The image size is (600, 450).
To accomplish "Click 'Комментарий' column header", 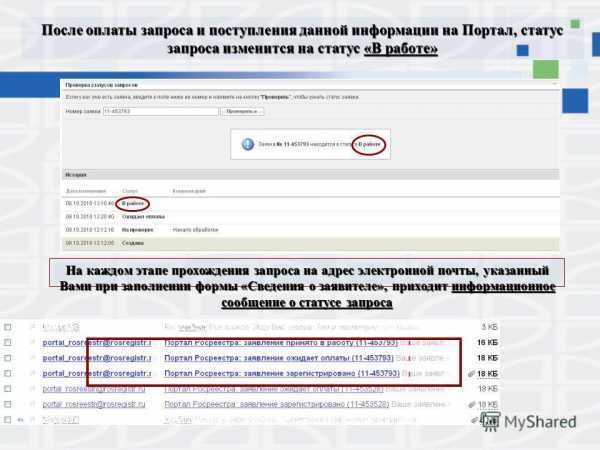I will click(x=189, y=191).
